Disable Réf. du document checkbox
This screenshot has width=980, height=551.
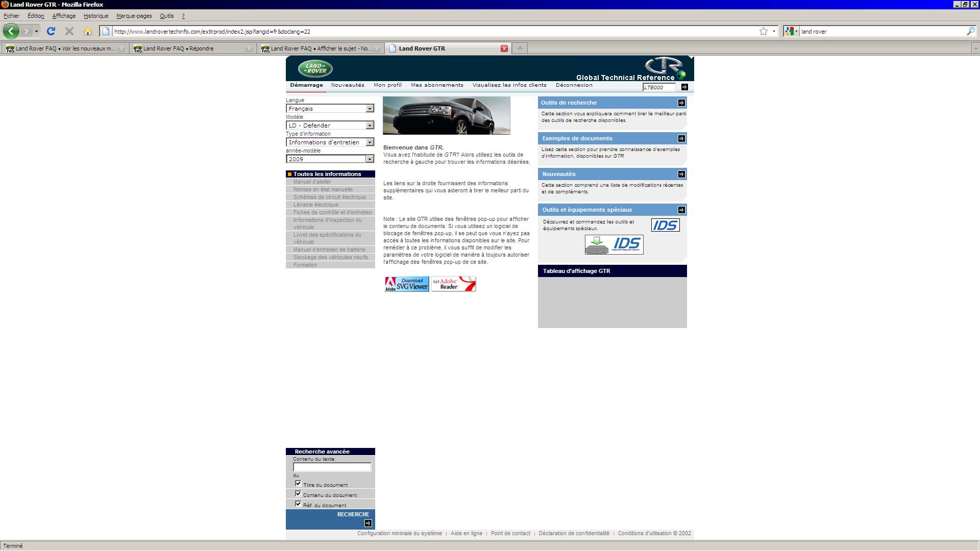coord(298,504)
